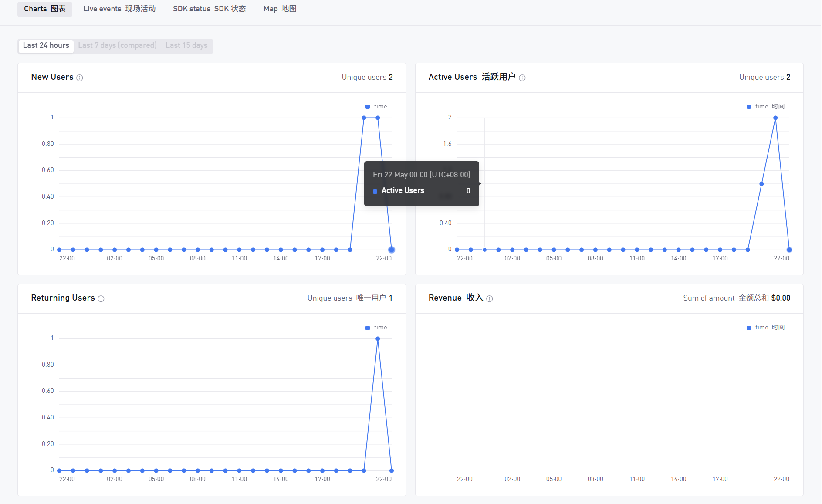Click Unique users 1 in Returning Users card
The image size is (822, 504).
pos(350,298)
